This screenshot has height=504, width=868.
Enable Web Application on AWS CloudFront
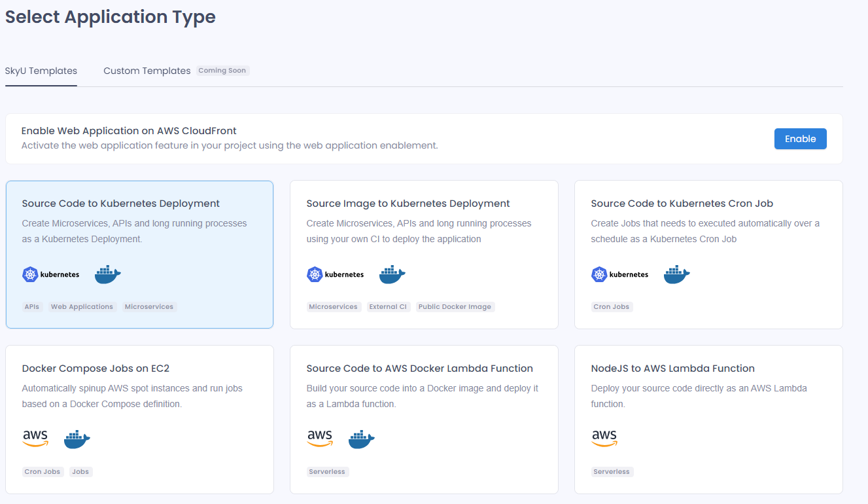800,139
